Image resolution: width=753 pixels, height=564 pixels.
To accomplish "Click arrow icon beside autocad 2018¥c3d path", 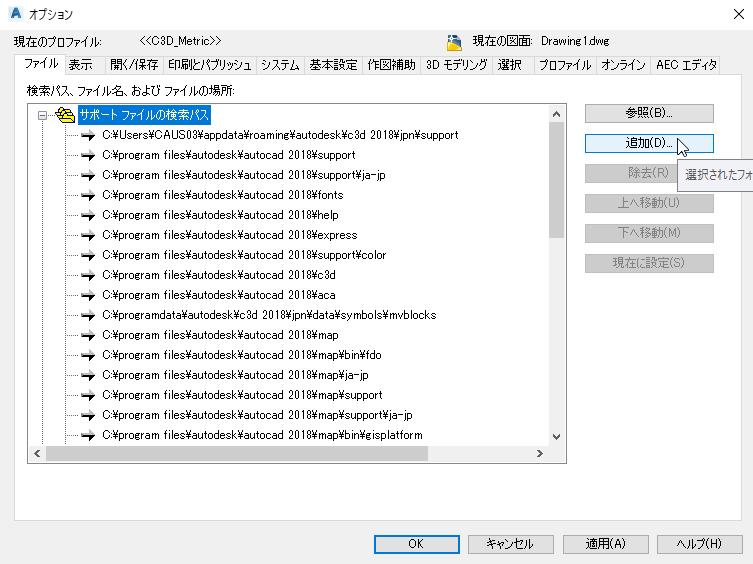I will [88, 275].
